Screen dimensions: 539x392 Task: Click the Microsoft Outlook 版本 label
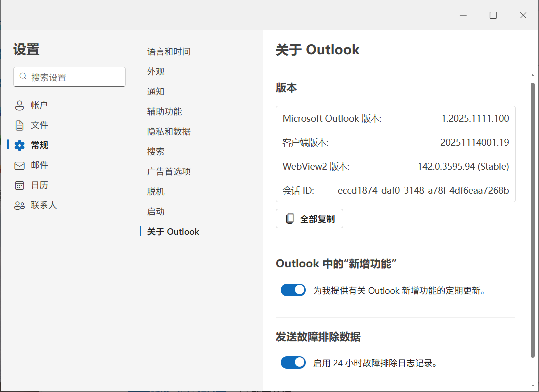[x=332, y=118]
